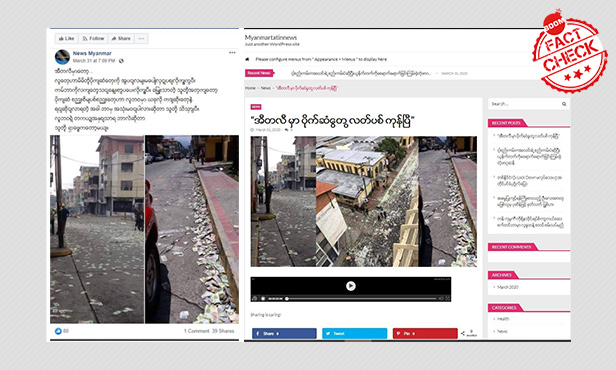The width and height of the screenshot is (616, 370).
Task: Click the red Pinterest Pin button
Action: pos(425,333)
